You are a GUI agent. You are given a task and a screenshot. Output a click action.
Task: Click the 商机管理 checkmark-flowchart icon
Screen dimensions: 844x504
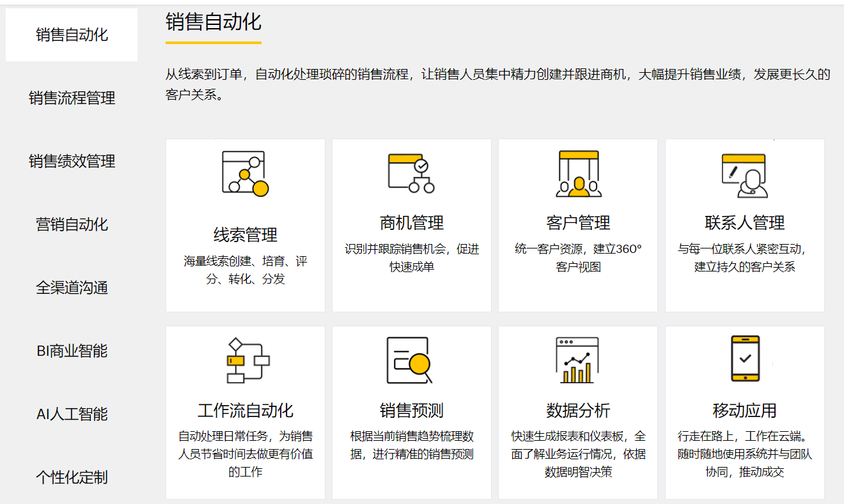click(x=411, y=174)
